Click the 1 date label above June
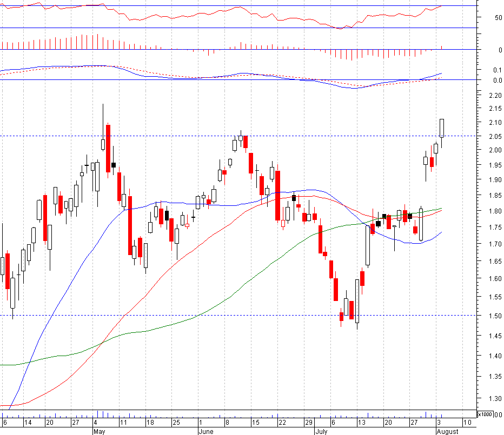Image resolution: width=504 pixels, height=435 pixels. pos(201,423)
